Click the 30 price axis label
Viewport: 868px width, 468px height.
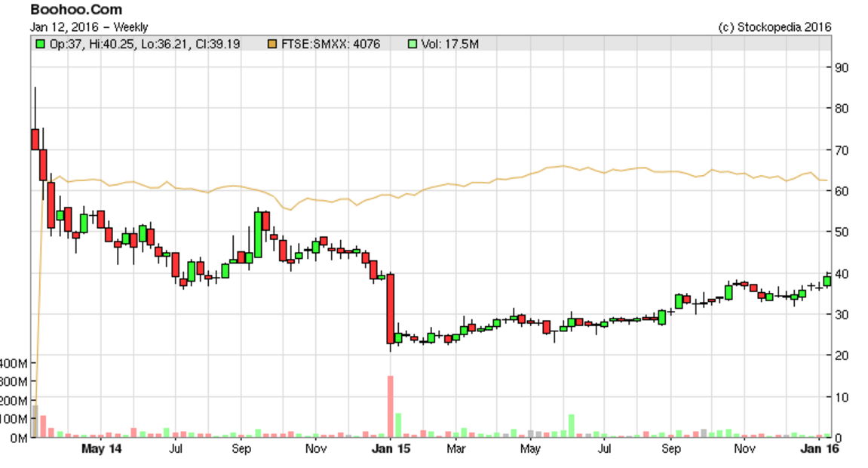click(842, 315)
